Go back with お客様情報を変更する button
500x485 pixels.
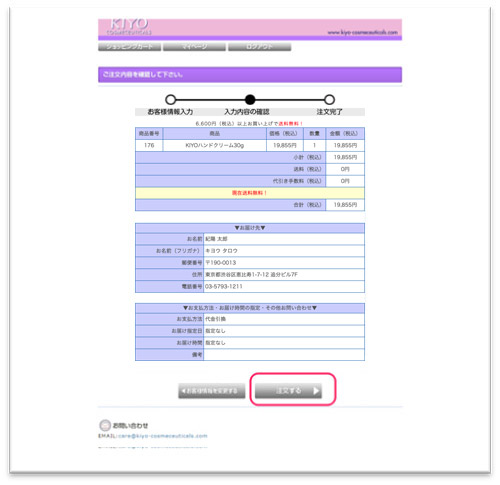tap(212, 390)
